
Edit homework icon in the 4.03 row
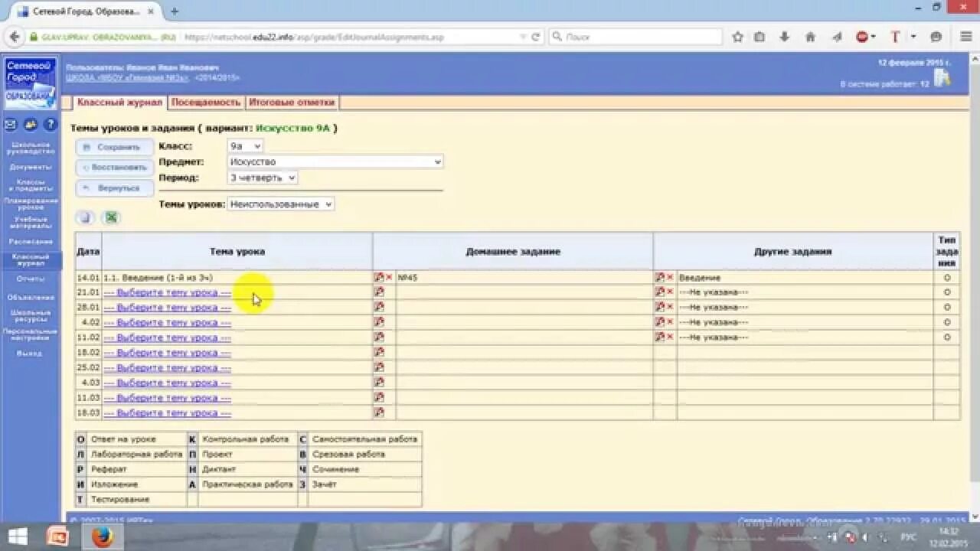point(378,383)
